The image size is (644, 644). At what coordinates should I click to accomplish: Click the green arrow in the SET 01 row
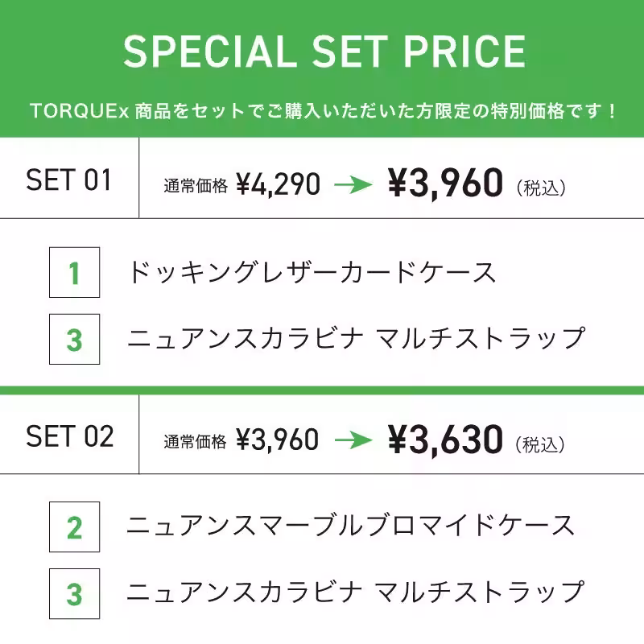pos(353,185)
